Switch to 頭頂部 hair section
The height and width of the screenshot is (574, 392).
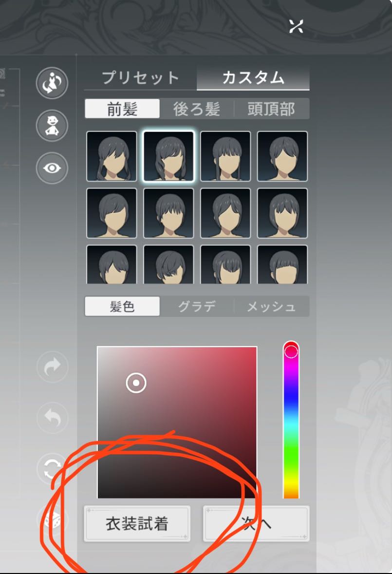point(271,109)
